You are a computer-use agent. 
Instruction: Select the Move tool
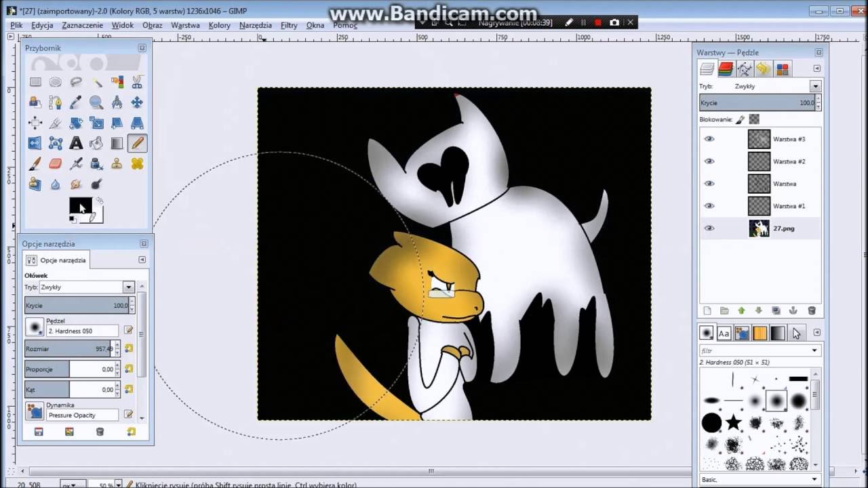[137, 102]
